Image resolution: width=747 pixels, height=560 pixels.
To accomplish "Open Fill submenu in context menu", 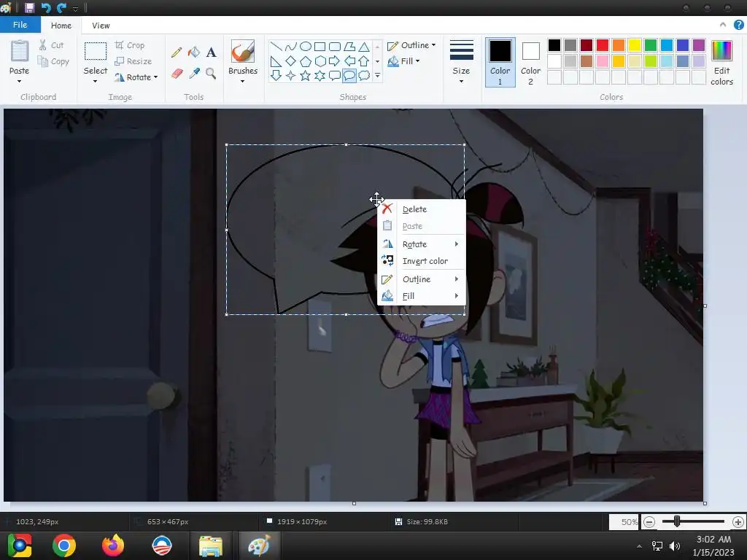I will (421, 296).
